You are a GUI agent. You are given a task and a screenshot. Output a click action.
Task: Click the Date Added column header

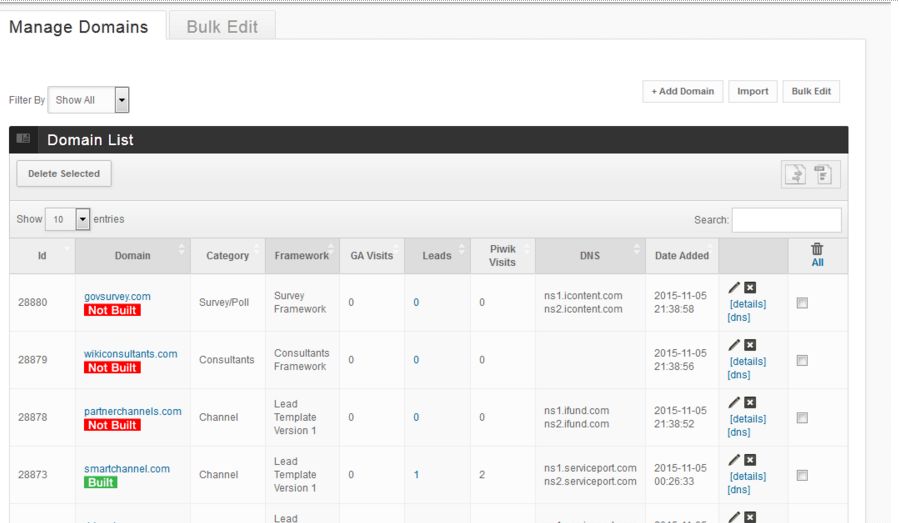(682, 256)
